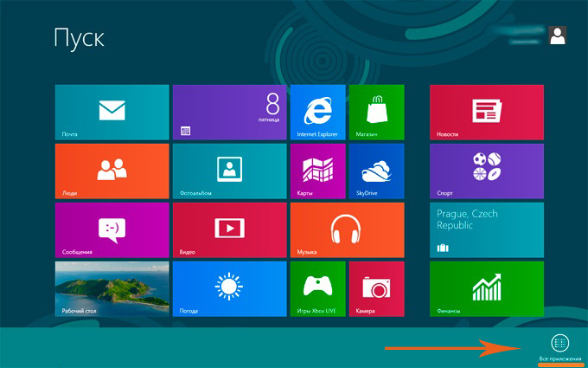Open the Карты maps tile
Screen dimensions: 588x368
(x=317, y=171)
